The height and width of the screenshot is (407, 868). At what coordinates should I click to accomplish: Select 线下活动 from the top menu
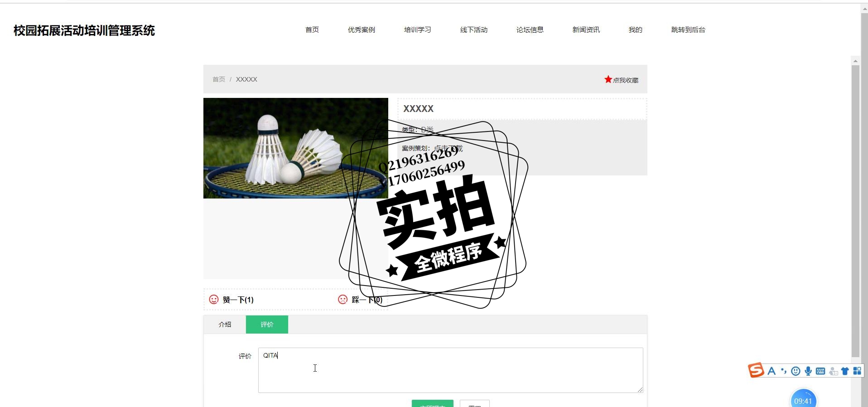click(474, 30)
